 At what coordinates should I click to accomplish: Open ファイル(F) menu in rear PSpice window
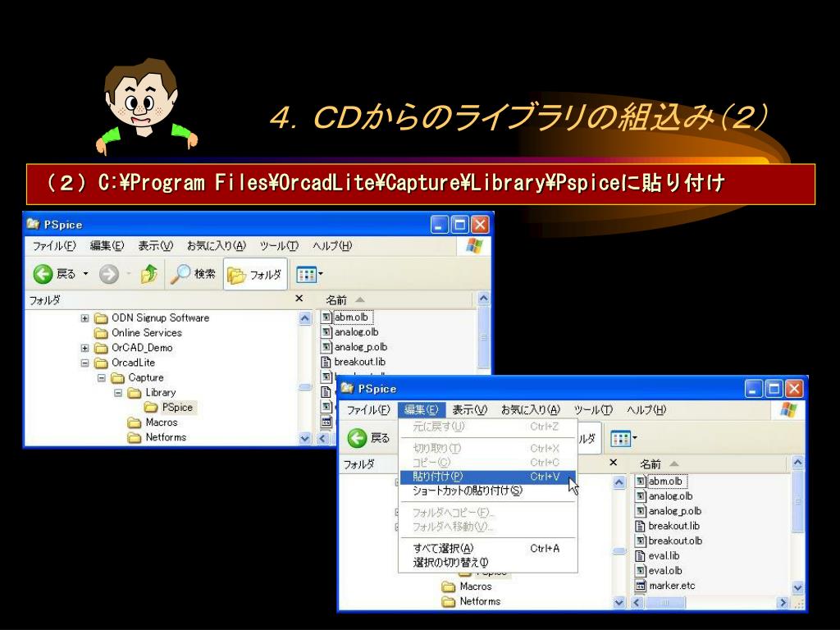coord(54,246)
